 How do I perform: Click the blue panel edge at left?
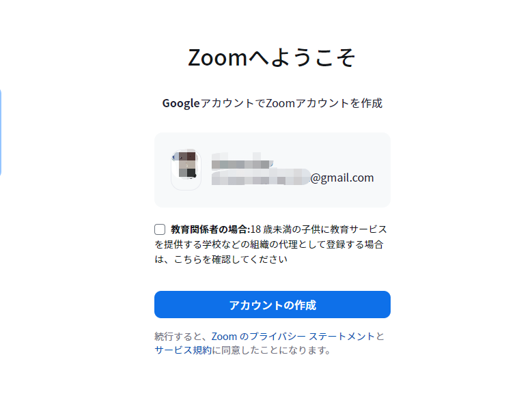tap(1, 132)
